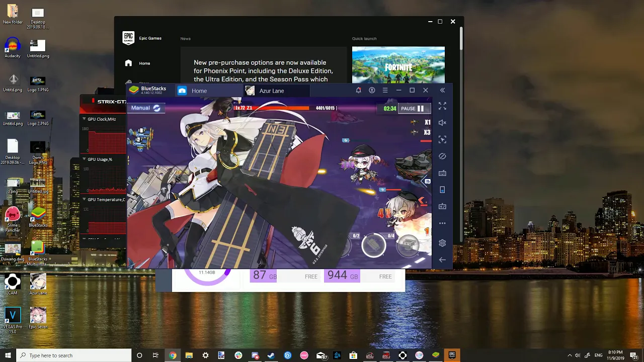This screenshot has width=644, height=362.
Task: Click the BlueStacks lock-cursor sidebar icon
Action: click(x=442, y=139)
